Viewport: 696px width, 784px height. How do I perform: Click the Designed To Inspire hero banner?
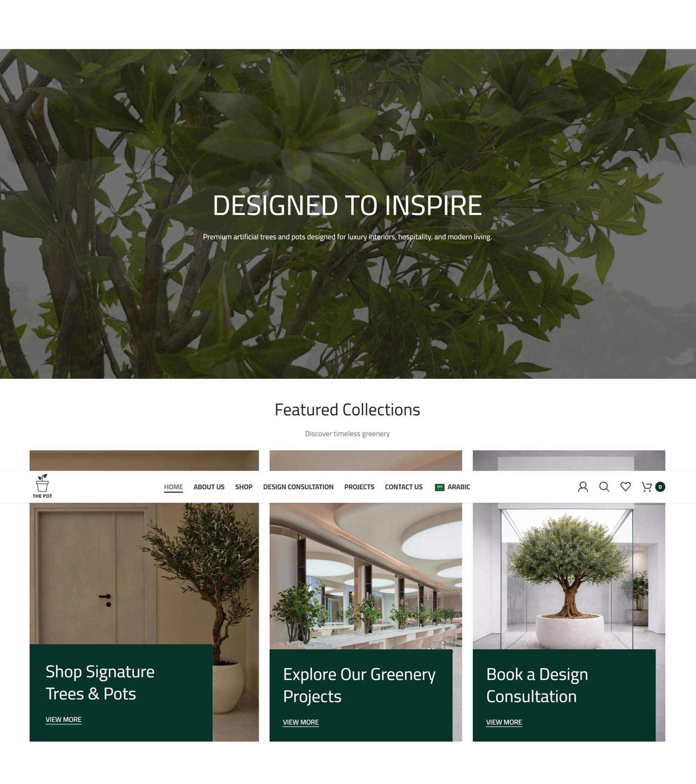(x=348, y=214)
